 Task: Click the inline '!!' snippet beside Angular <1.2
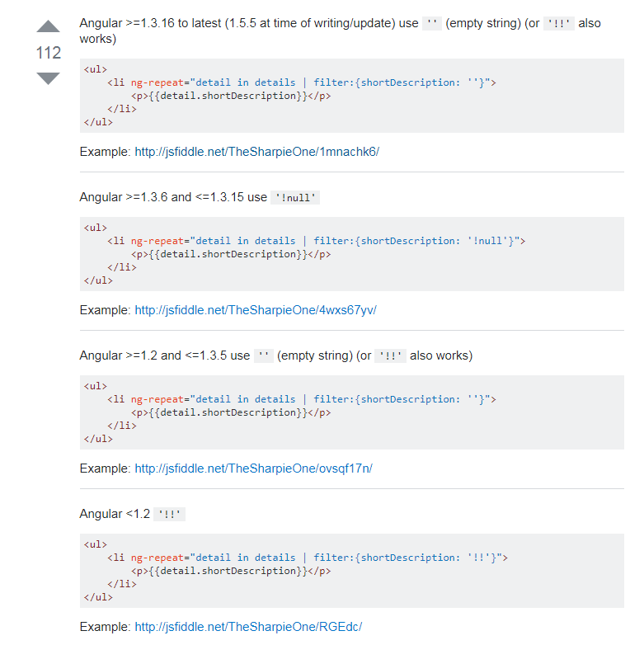click(x=170, y=515)
